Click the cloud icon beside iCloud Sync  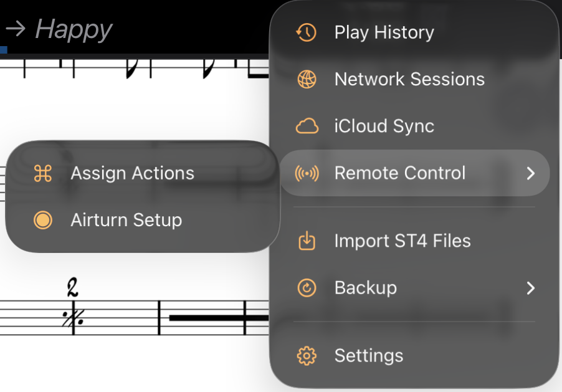[x=305, y=126]
